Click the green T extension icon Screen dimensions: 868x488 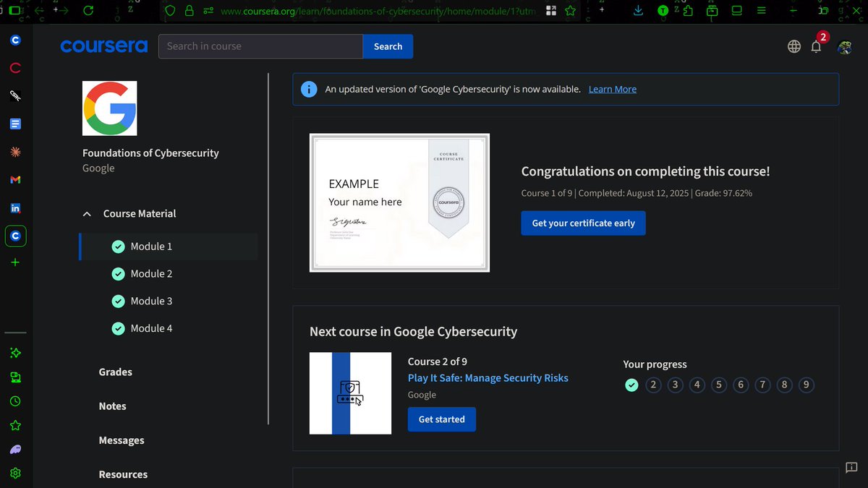click(663, 11)
